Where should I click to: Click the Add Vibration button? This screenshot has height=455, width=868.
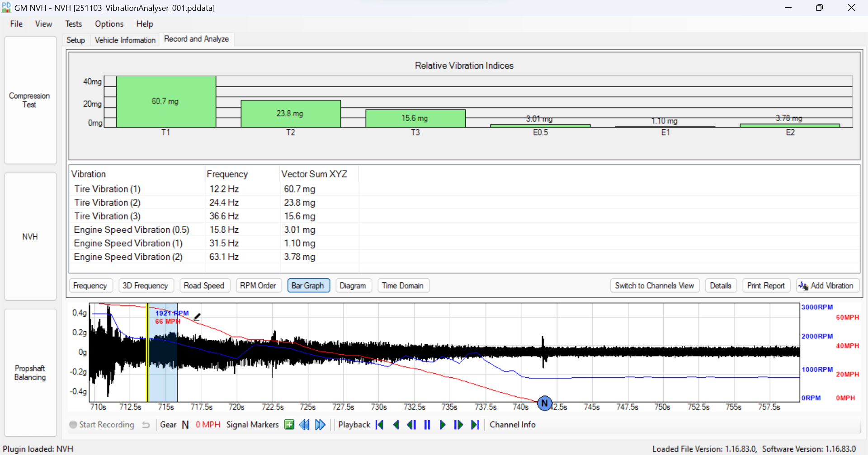click(827, 286)
